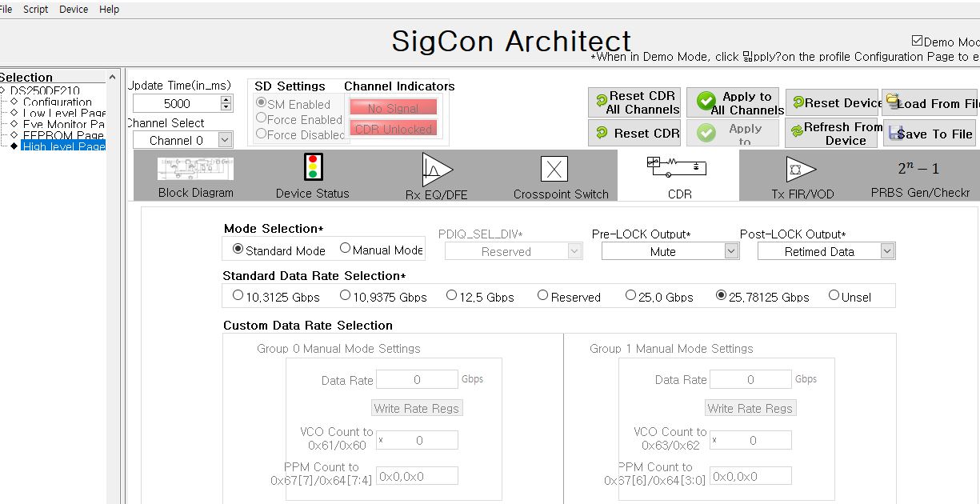
Task: Select Eye Monitor Page tree item
Action: pyautogui.click(x=64, y=124)
